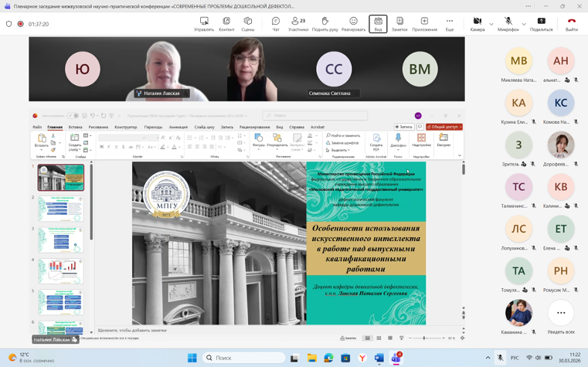
Task: Open Приложения (Apps) in the toolbar
Action: pyautogui.click(x=424, y=24)
